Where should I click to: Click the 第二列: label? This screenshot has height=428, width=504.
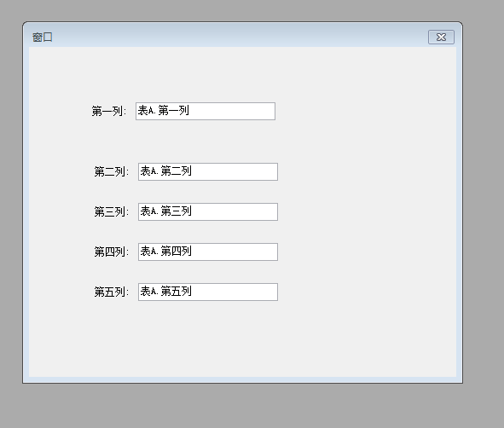(x=112, y=171)
